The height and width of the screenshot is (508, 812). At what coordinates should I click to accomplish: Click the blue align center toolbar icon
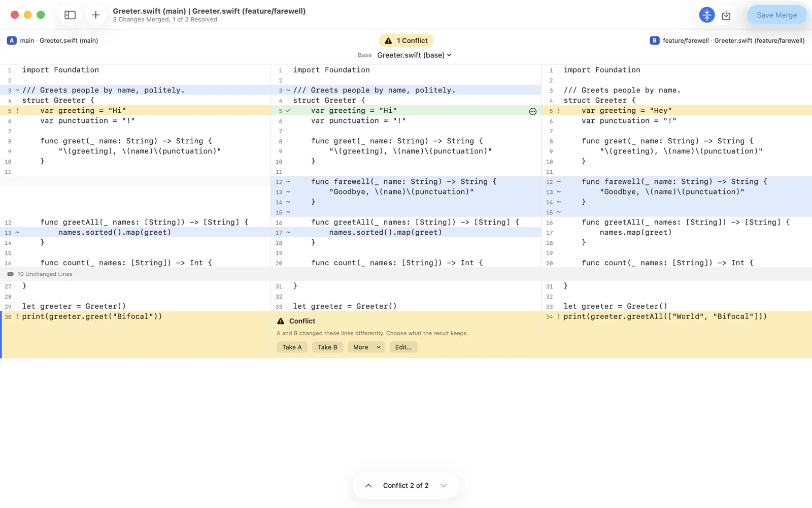tap(706, 15)
